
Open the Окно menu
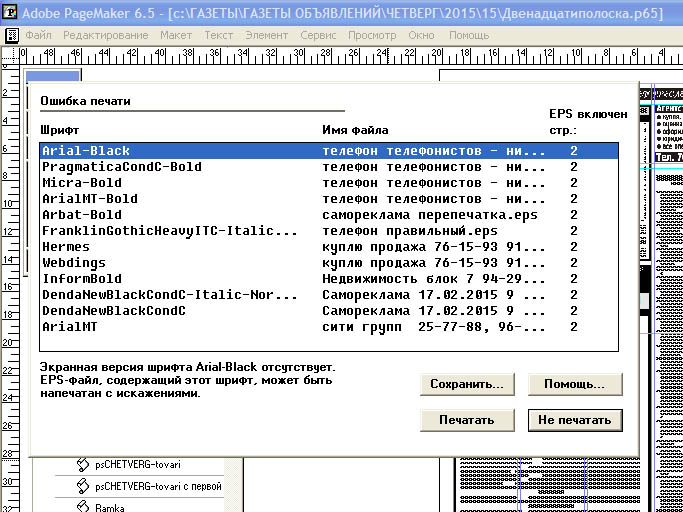422,35
